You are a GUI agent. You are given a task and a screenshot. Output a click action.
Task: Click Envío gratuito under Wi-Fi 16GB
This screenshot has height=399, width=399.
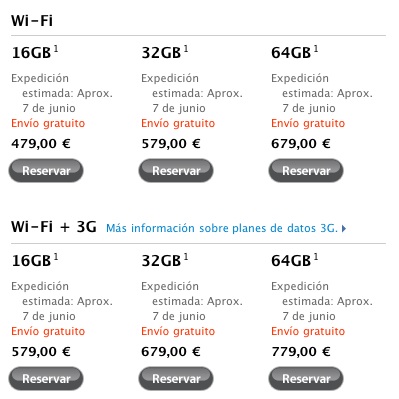(x=48, y=123)
